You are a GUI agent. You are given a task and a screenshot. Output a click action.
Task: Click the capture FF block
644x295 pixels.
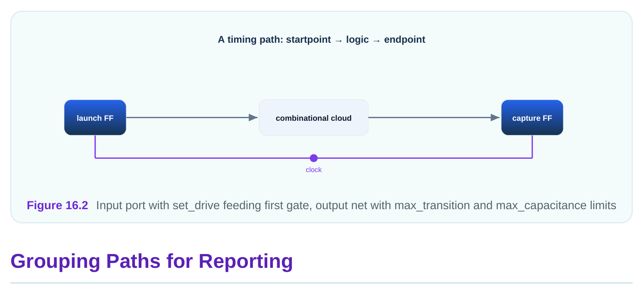pyautogui.click(x=532, y=118)
